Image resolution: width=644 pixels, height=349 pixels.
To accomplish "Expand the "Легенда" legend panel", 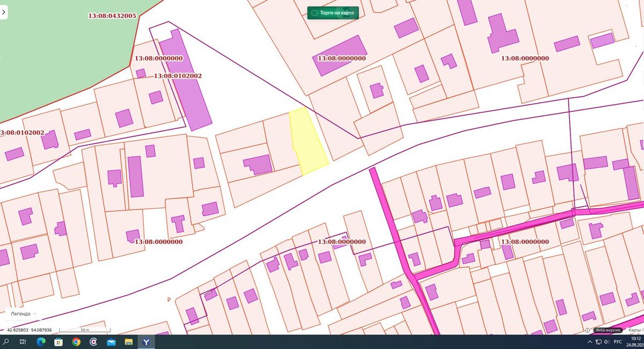I will (24, 314).
